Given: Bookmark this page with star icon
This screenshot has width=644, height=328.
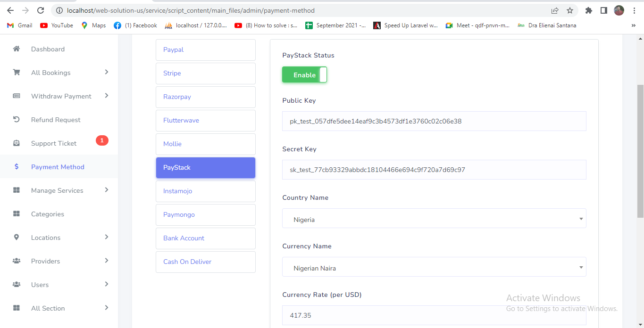Looking at the screenshot, I should (570, 10).
